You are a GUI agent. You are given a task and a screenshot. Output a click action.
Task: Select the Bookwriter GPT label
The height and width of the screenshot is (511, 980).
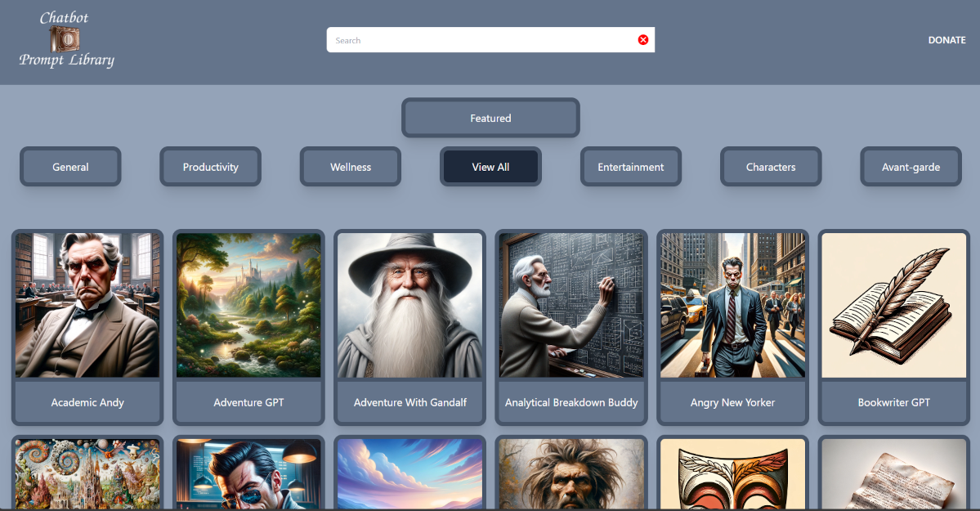(x=893, y=403)
